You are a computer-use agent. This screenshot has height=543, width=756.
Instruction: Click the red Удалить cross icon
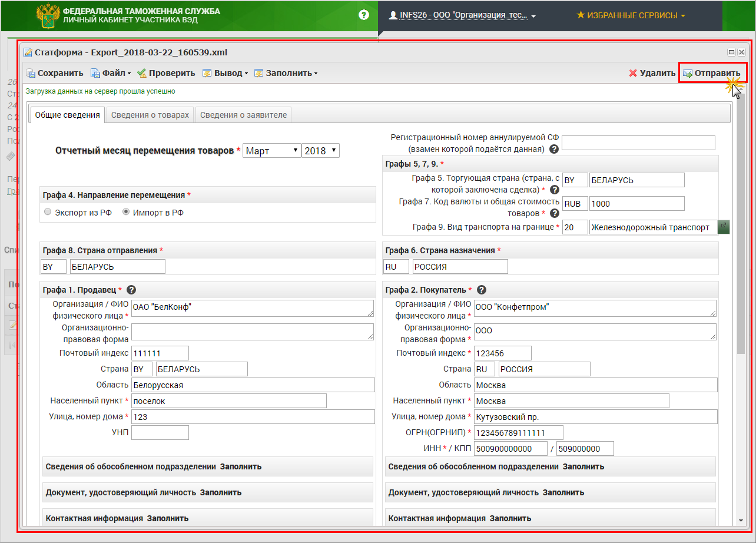pyautogui.click(x=633, y=74)
